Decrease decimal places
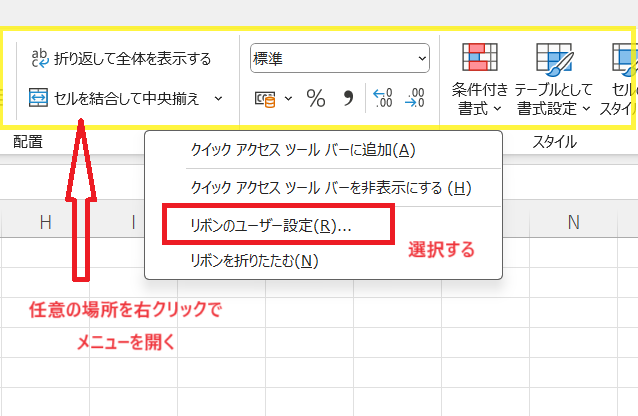The width and height of the screenshot is (638, 416). tap(415, 98)
